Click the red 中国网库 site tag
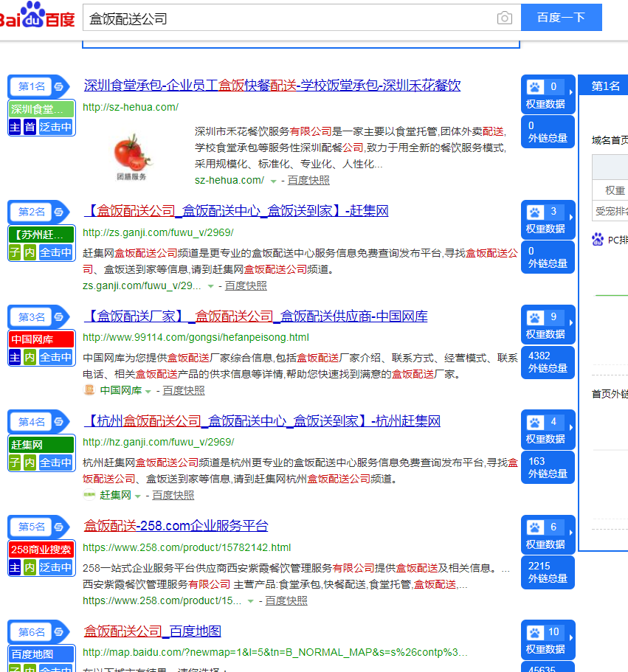628x672 pixels. tap(41, 340)
